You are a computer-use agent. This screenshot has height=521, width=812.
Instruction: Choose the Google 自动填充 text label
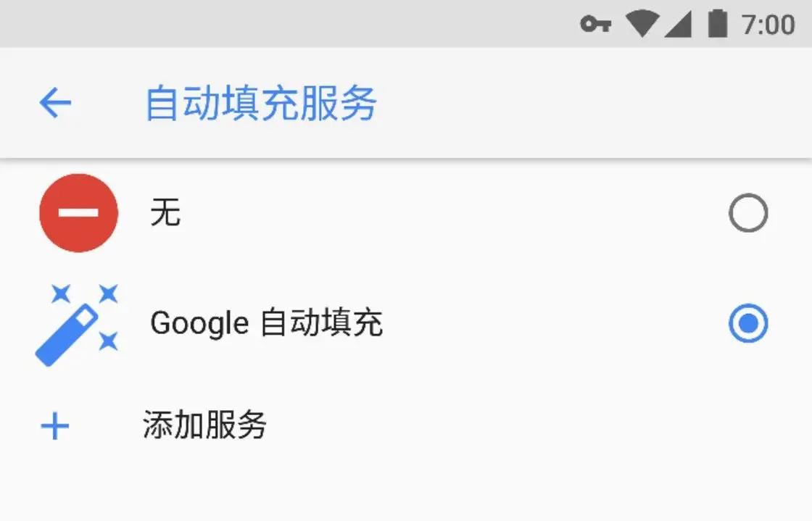click(x=266, y=323)
